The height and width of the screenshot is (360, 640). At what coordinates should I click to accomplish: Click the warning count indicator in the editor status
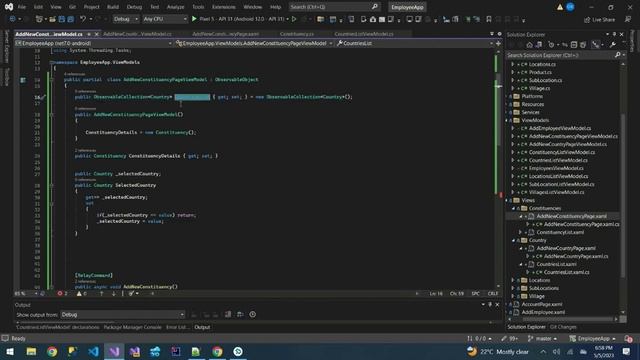pos(82,293)
